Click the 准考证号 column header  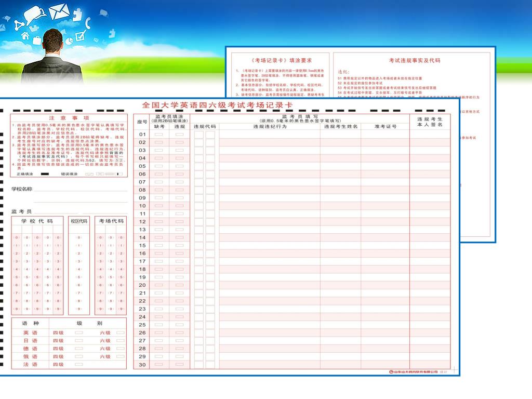pyautogui.click(x=385, y=127)
